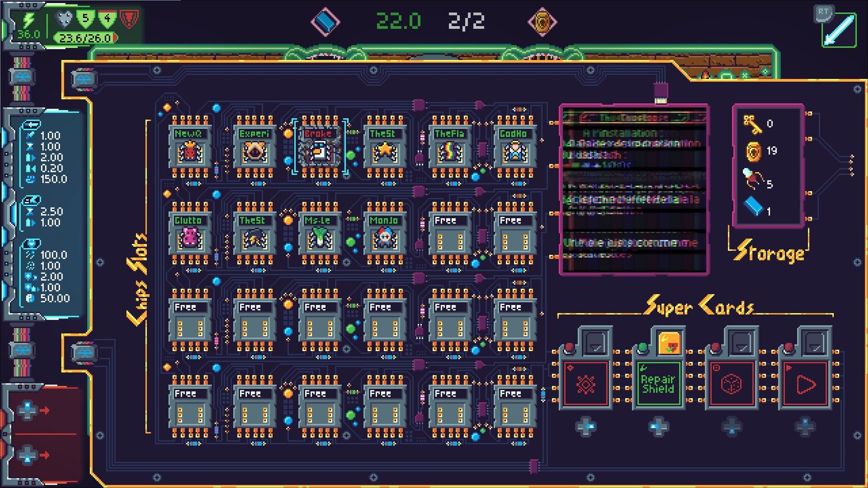Viewport: 868px width, 488px height.
Task: Click the blue crystal icon in storage
Action: click(754, 206)
